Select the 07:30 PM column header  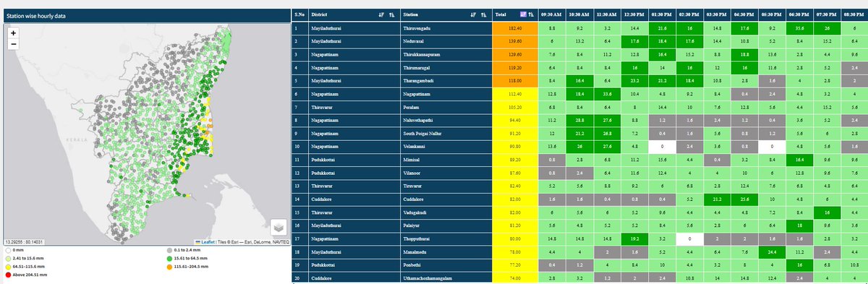click(x=827, y=14)
